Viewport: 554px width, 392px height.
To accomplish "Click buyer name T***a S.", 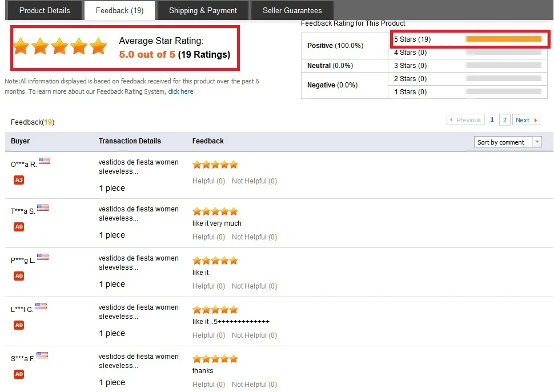I will 23,211.
